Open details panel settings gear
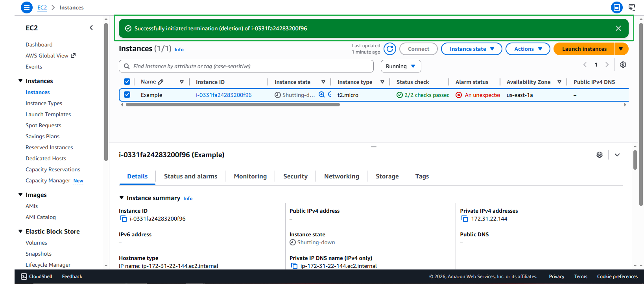644x284 pixels. coord(600,155)
